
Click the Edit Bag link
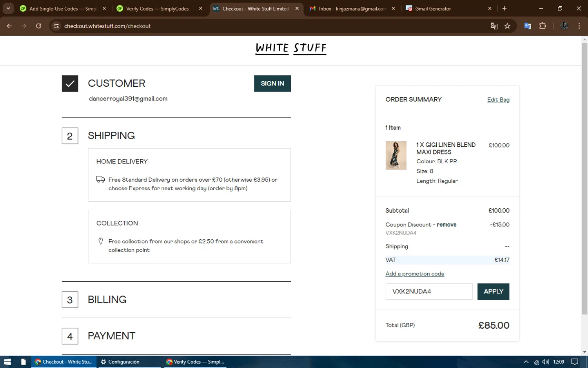pos(498,100)
